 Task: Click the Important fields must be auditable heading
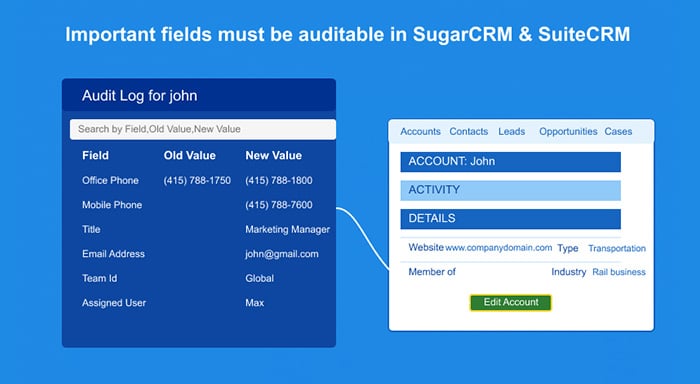click(348, 34)
